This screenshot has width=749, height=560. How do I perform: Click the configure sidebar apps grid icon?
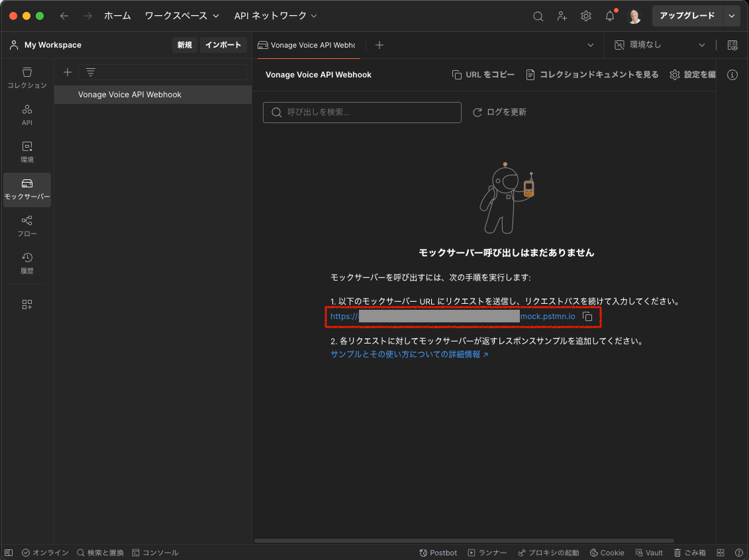pos(26,304)
